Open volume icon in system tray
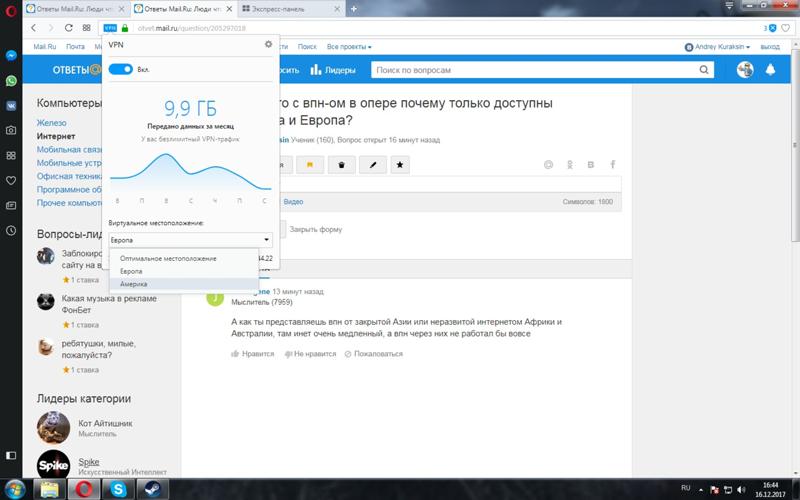This screenshot has height=500, width=800. [741, 489]
